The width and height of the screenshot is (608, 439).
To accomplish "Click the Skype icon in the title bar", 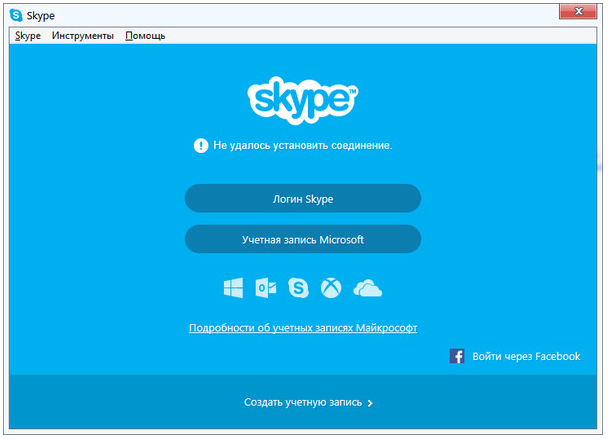I will click(x=15, y=15).
